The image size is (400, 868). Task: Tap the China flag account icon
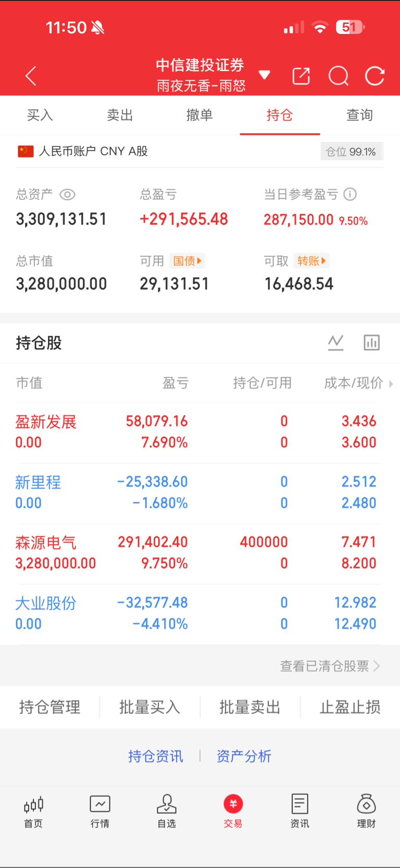(x=26, y=152)
